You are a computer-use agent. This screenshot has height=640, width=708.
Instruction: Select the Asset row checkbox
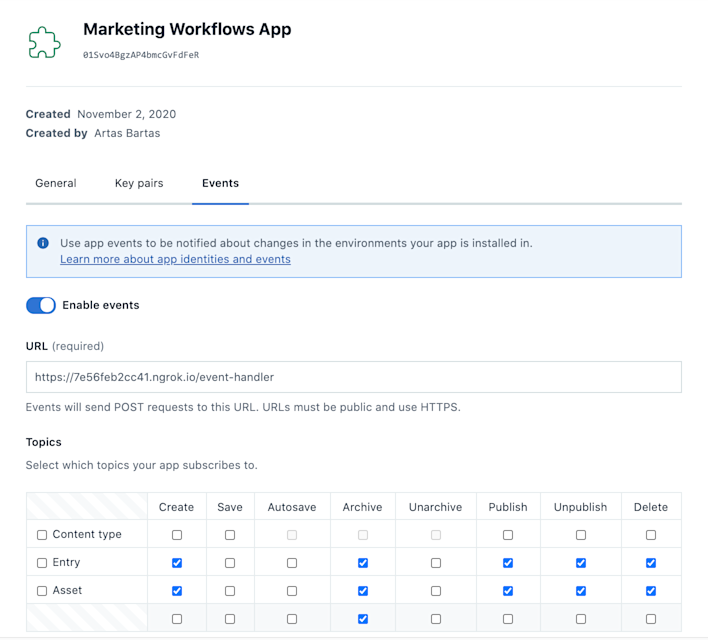(42, 591)
